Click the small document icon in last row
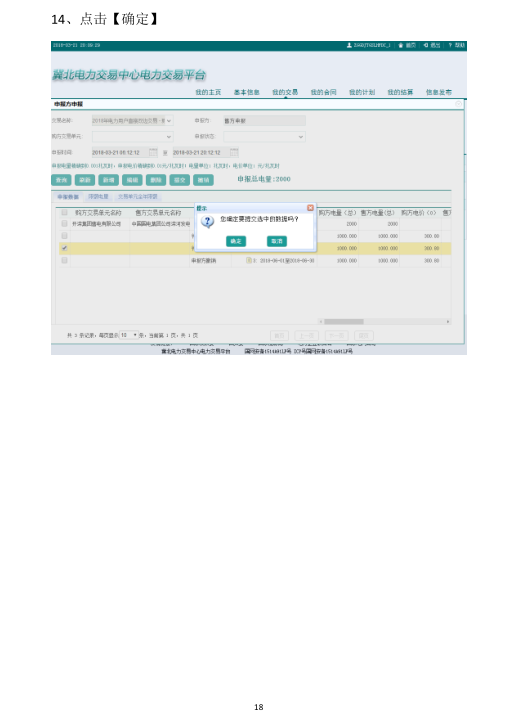520x717 pixels. tap(249, 260)
